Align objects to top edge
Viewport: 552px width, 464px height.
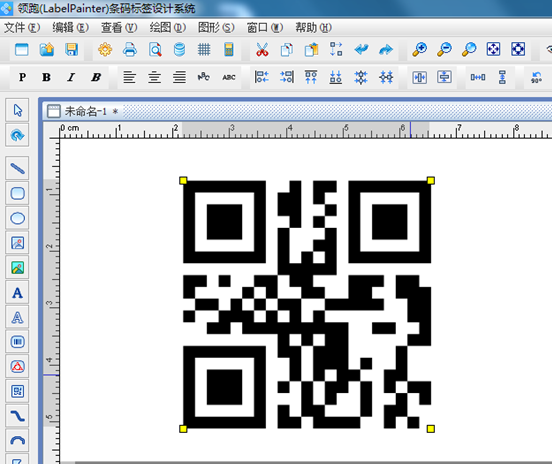[x=311, y=77]
